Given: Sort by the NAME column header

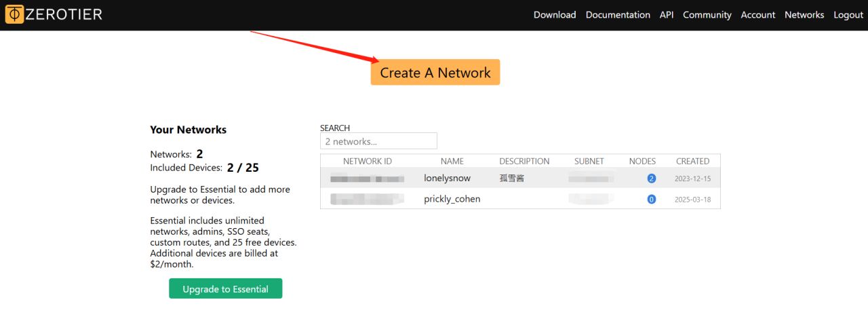Looking at the screenshot, I should pos(452,161).
